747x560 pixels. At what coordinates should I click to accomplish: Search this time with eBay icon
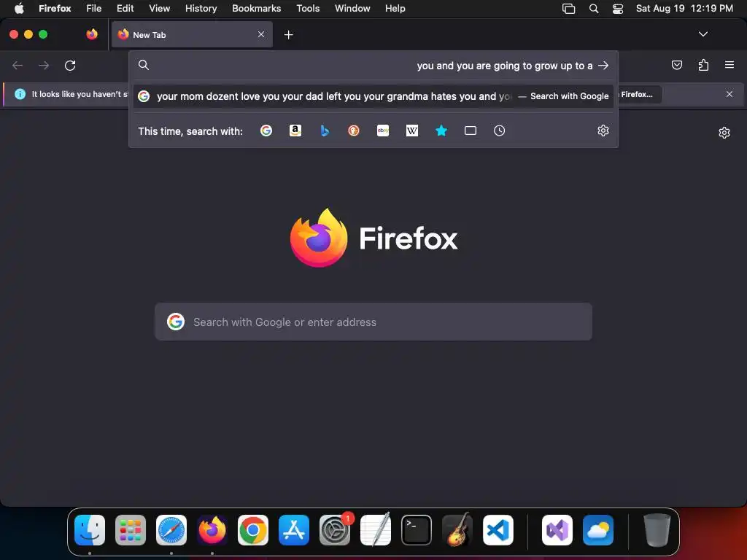[383, 131]
